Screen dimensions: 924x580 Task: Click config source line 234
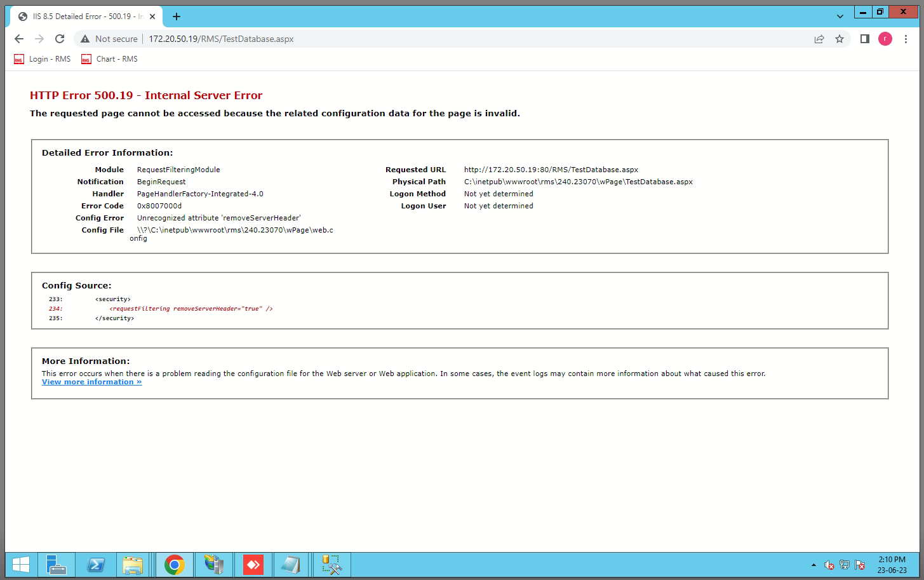[x=161, y=309]
